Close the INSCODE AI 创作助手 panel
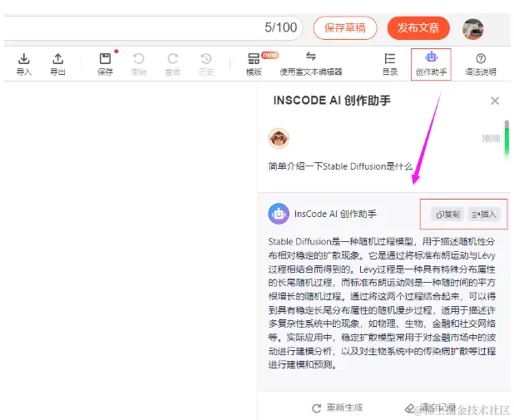Viewport: 514px width, 420px height. point(495,101)
